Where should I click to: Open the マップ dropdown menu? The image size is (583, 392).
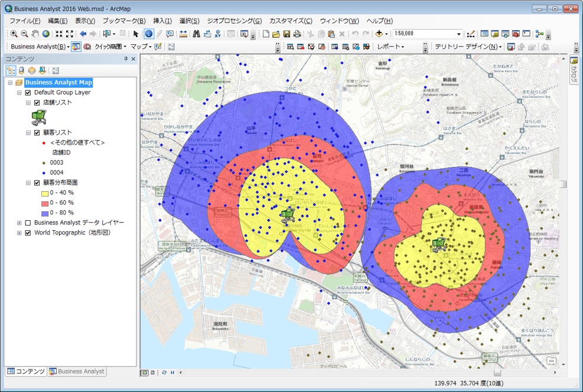(x=141, y=47)
